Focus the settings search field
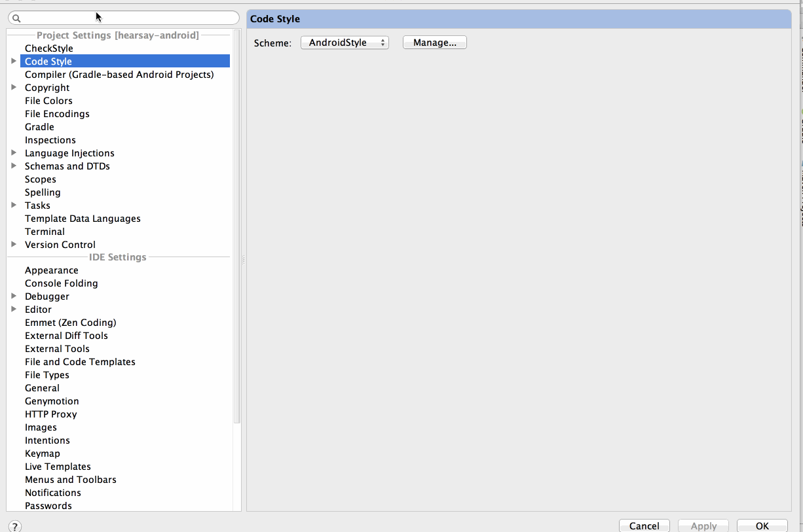 pyautogui.click(x=124, y=18)
